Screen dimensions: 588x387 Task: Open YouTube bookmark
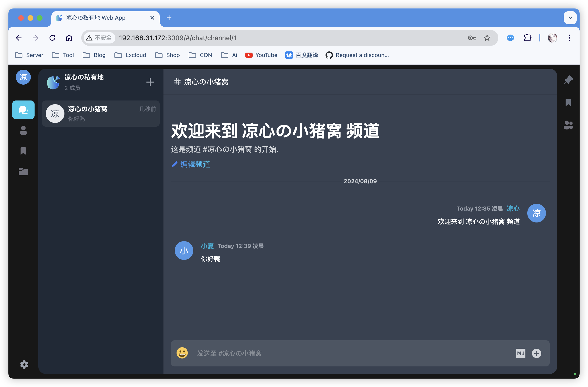(261, 55)
